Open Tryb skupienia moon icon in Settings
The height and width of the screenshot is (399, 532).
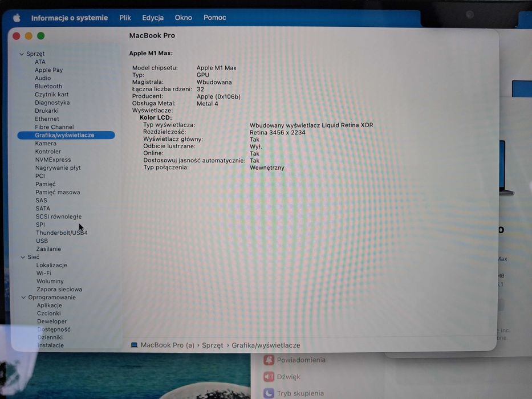[269, 393]
